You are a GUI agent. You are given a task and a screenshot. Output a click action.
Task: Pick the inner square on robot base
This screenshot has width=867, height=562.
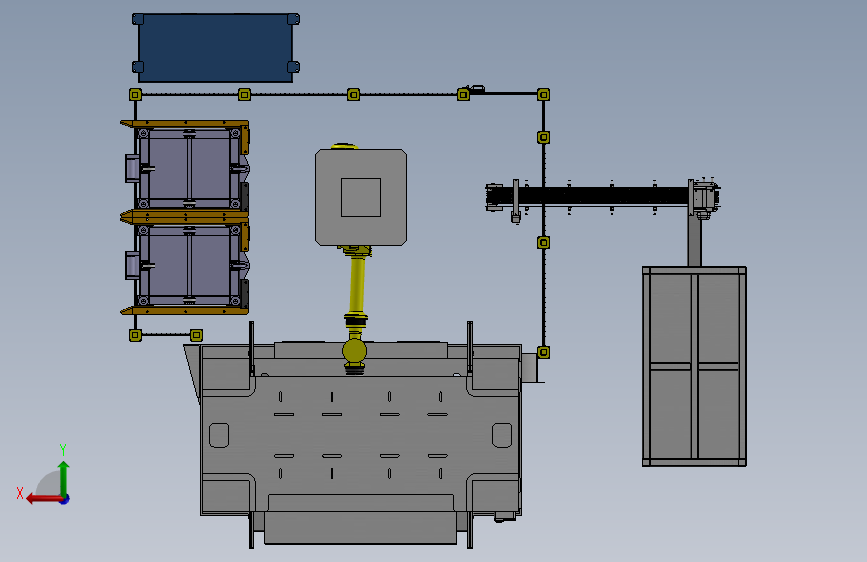(x=361, y=197)
